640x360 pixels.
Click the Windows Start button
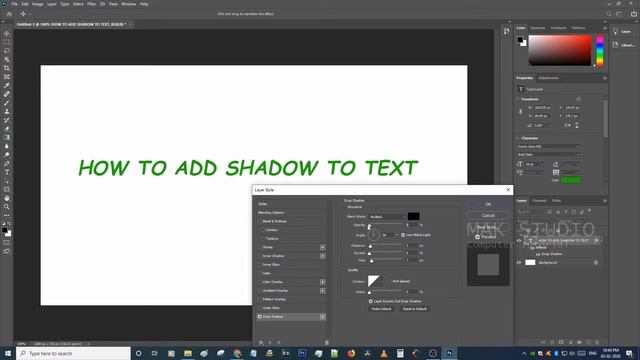(8, 353)
